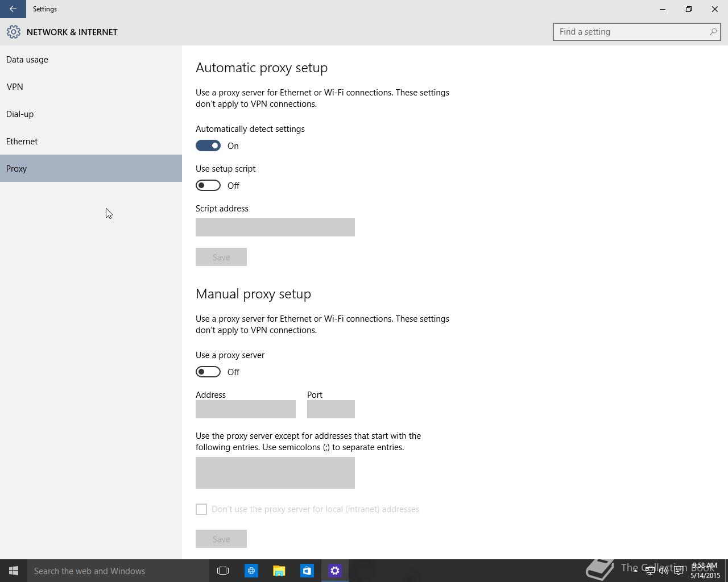
Task: Click the Script address field
Action: coord(275,227)
